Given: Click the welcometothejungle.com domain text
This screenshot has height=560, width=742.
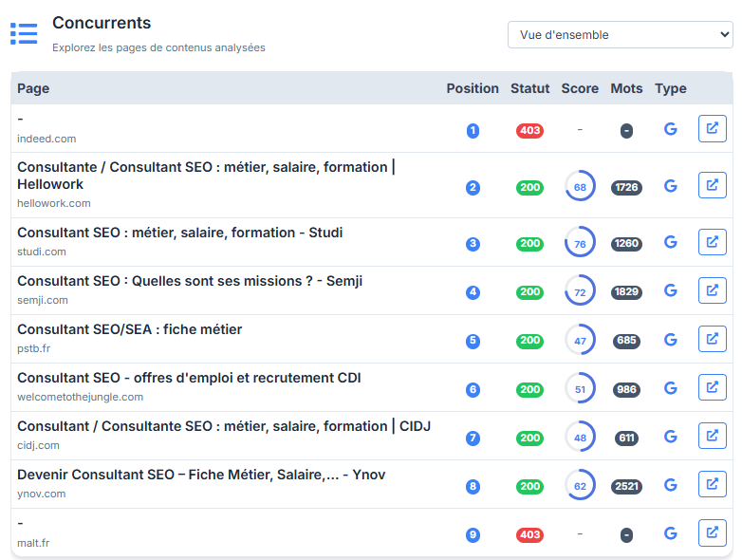Looking at the screenshot, I should (80, 397).
